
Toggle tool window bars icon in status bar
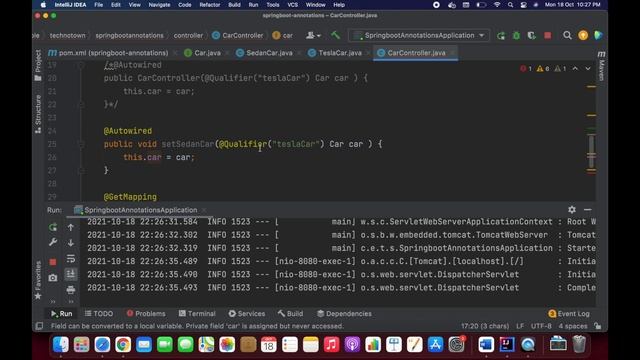point(39,326)
